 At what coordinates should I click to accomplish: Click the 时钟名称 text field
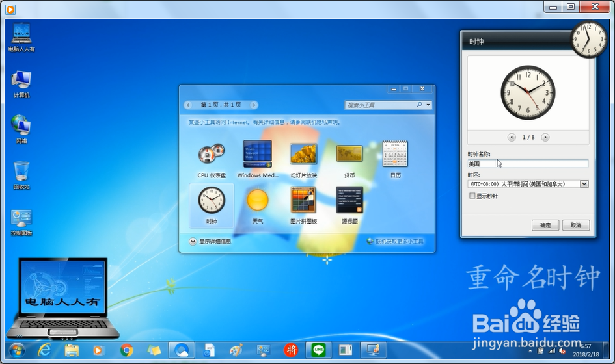528,163
